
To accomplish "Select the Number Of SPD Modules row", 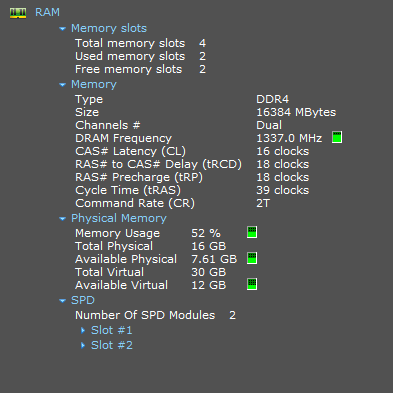I will (x=155, y=315).
